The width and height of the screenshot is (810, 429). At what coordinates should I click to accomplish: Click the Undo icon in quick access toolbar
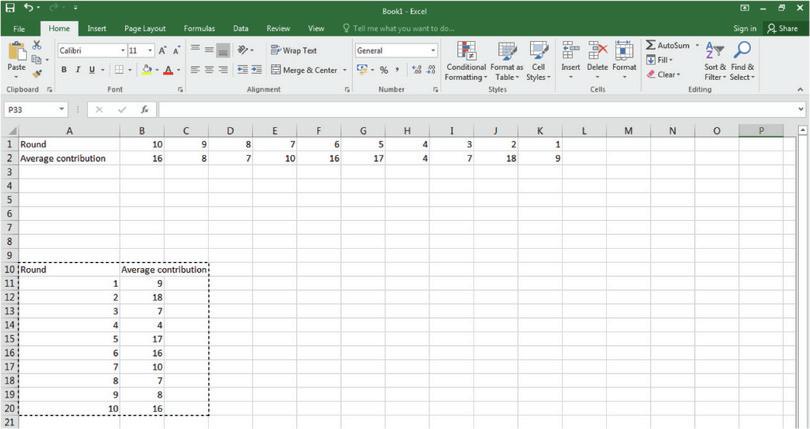28,8
